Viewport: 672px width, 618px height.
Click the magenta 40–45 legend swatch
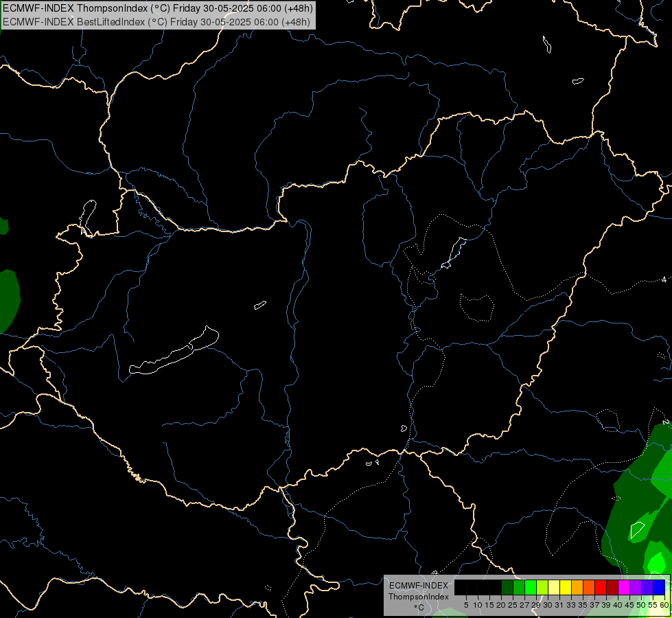tap(624, 587)
